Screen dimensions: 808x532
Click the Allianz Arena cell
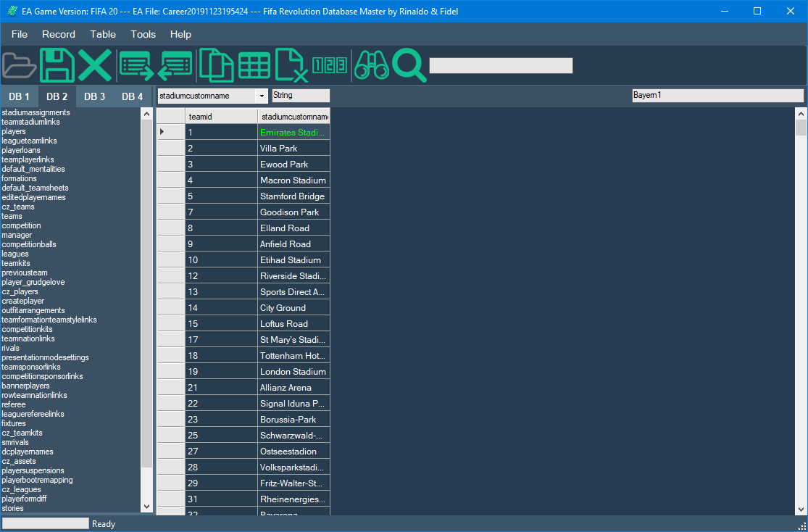pyautogui.click(x=293, y=388)
